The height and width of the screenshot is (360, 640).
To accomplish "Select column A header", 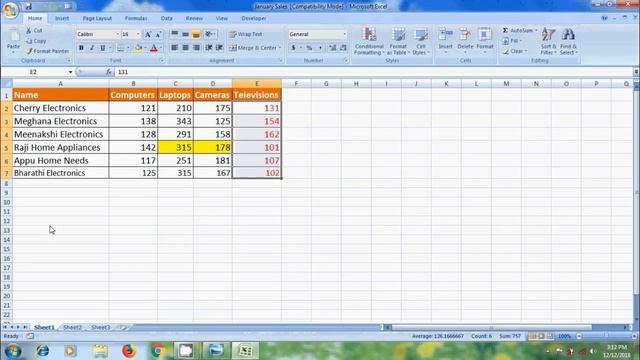I will (x=60, y=84).
